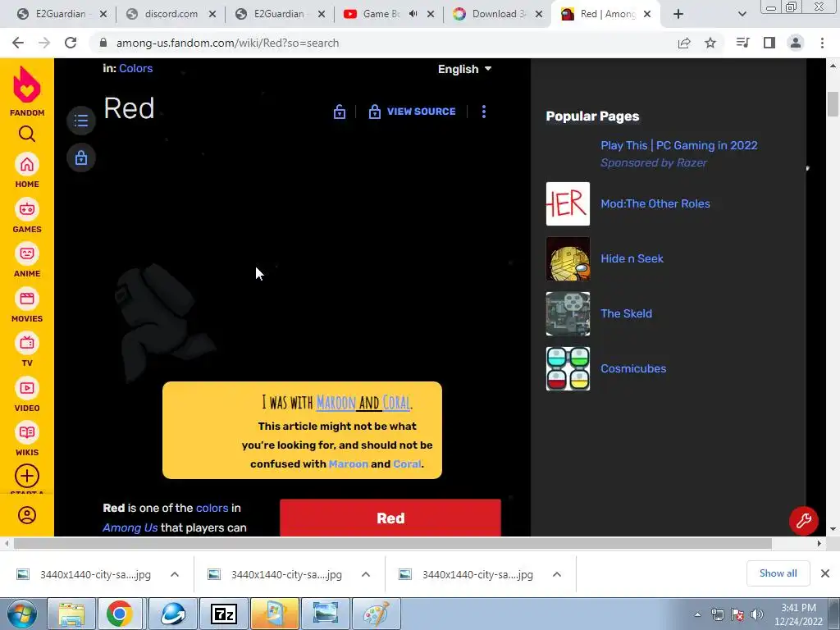Expand options for third downloaded jpg
Viewport: 840px width, 630px height.
(557, 574)
